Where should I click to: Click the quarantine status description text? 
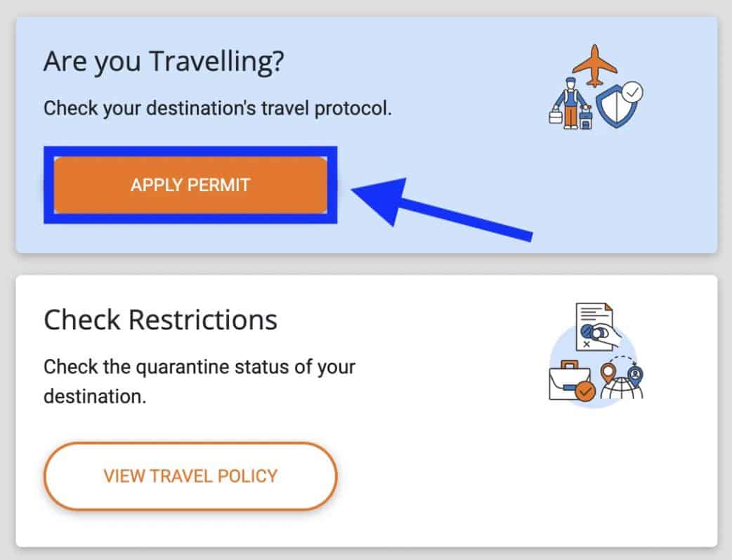pyautogui.click(x=200, y=381)
